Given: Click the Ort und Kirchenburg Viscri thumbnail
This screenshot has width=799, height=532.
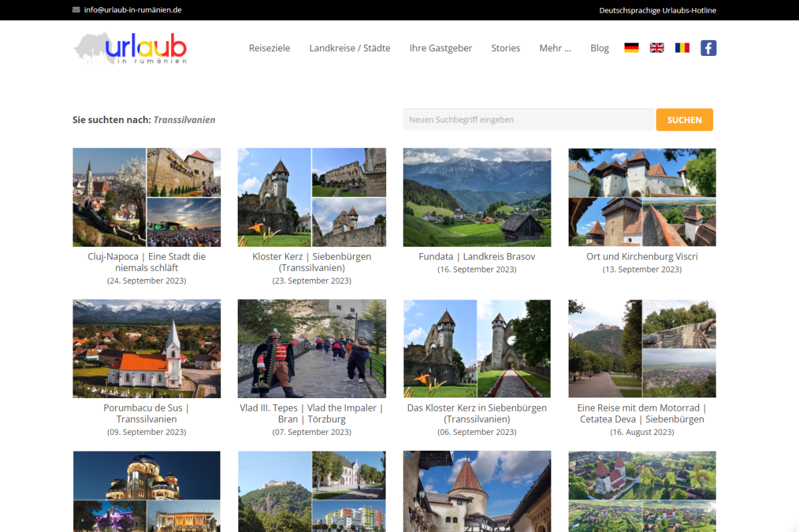Looking at the screenshot, I should point(642,197).
